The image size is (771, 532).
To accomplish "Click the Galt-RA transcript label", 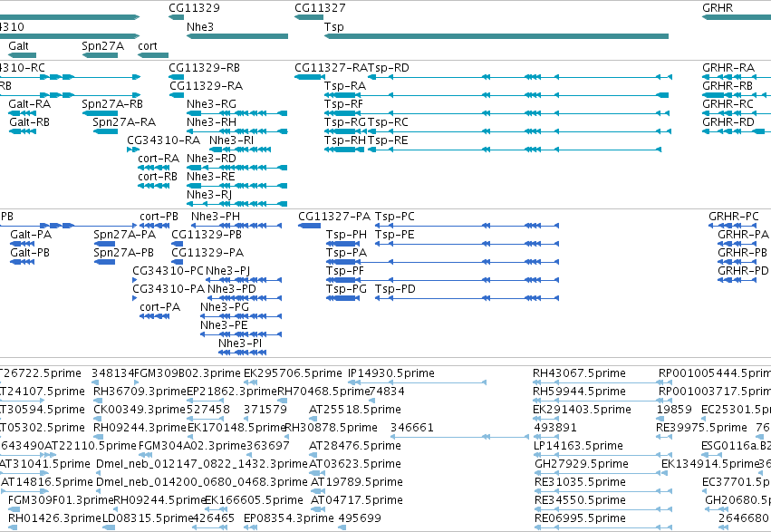I will pos(30,104).
